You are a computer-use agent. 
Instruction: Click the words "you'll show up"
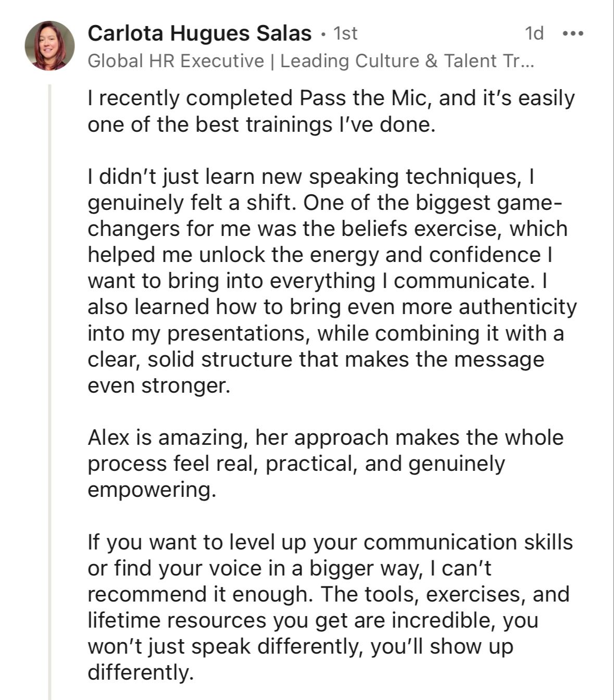pyautogui.click(x=442, y=647)
